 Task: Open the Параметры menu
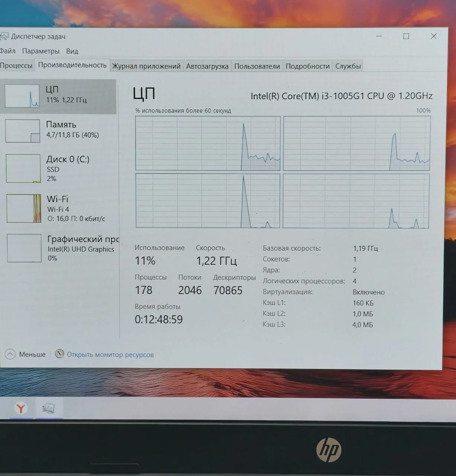coord(41,51)
